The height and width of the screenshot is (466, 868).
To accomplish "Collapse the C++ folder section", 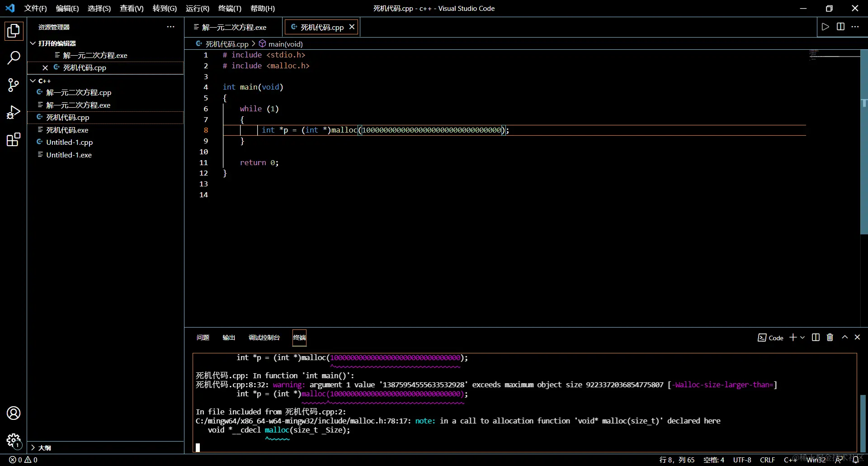I will tap(33, 81).
